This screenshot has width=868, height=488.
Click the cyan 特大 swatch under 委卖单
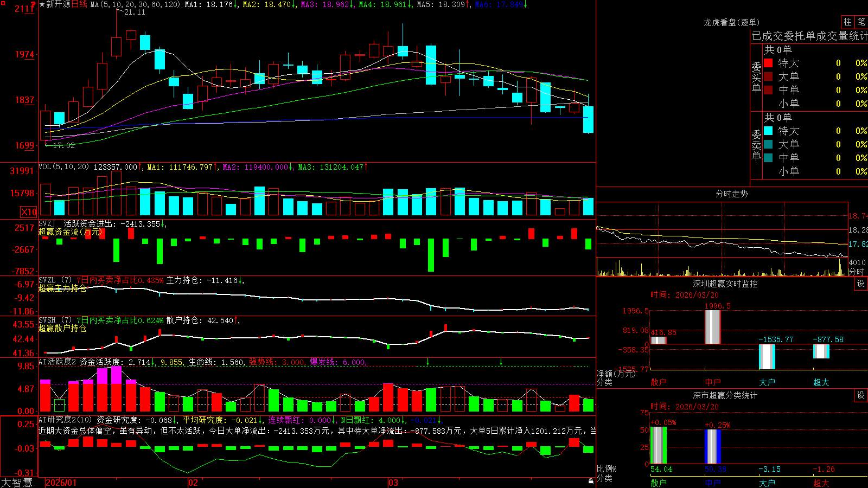[x=768, y=131]
